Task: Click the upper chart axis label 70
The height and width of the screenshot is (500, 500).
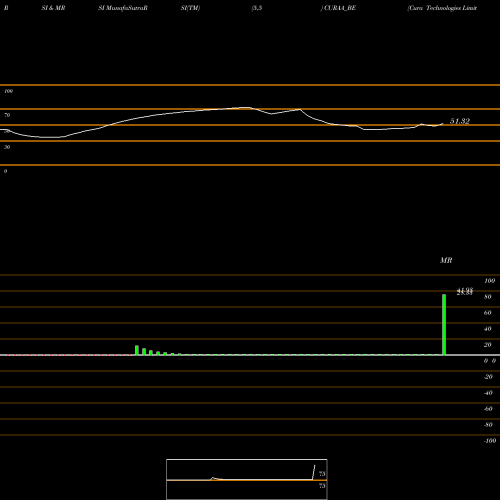Action: click(7, 115)
